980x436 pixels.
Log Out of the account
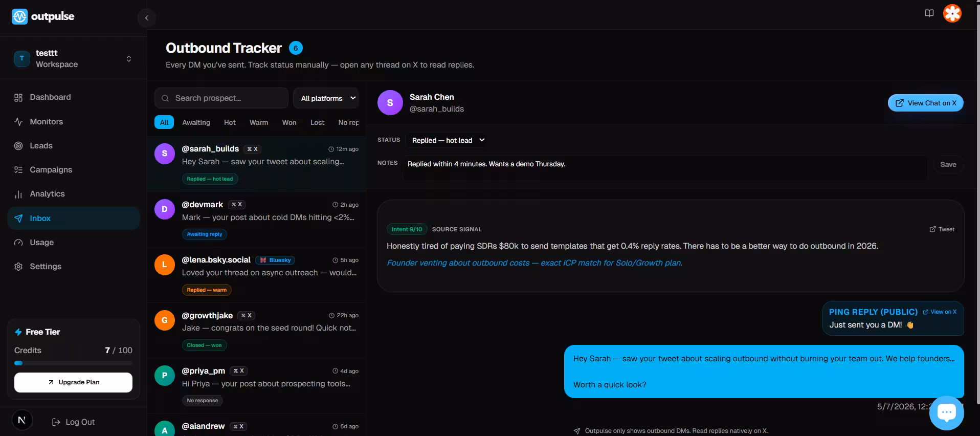pos(74,422)
